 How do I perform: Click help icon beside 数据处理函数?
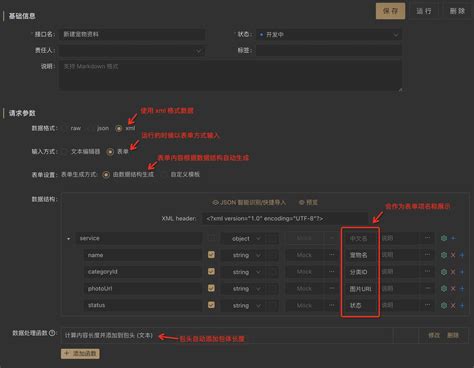click(52, 333)
